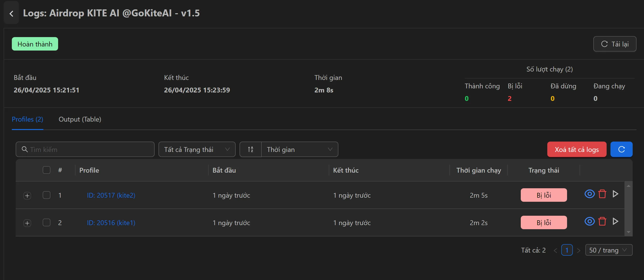Click the sort order icon beside Thời gian filter
Screen dimensions: 644x280
click(x=250, y=149)
